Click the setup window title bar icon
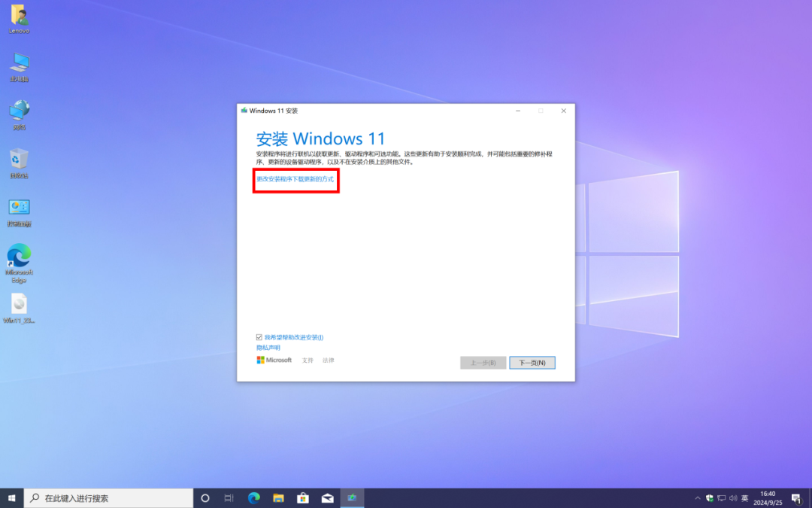812x508 pixels. 244,111
